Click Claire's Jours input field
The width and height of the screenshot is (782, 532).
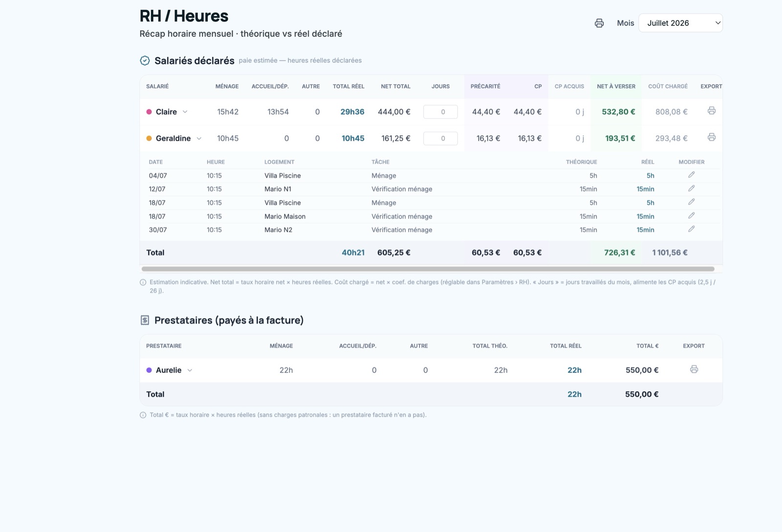pos(440,112)
